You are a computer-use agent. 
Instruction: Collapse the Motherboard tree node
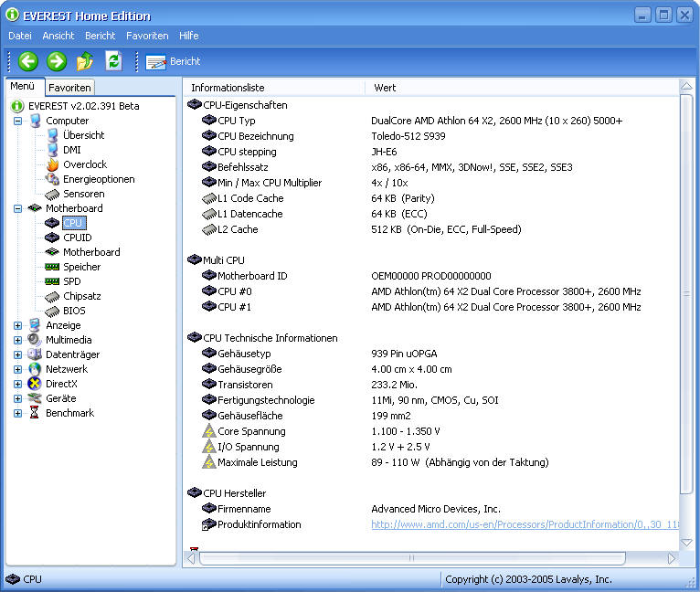[18, 208]
